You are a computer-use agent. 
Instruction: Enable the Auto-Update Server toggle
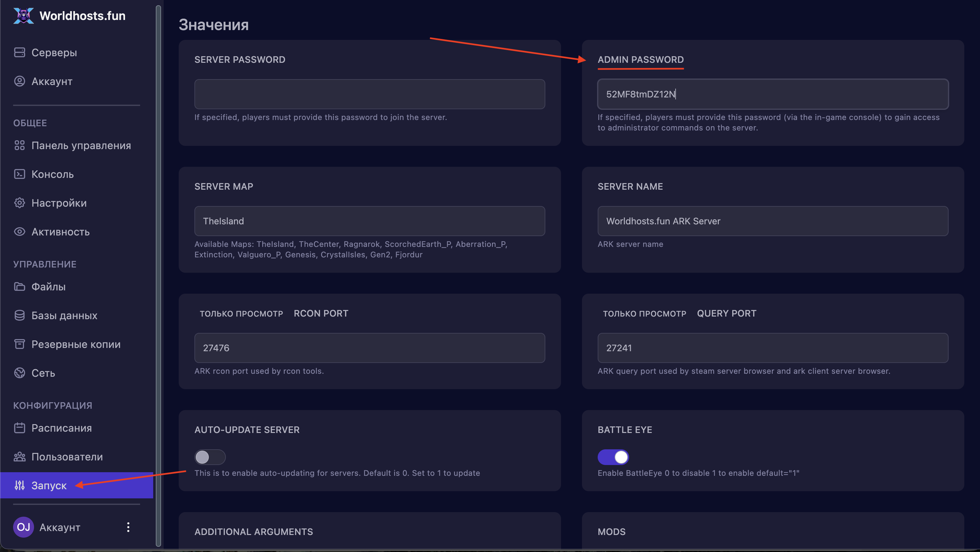(x=210, y=457)
